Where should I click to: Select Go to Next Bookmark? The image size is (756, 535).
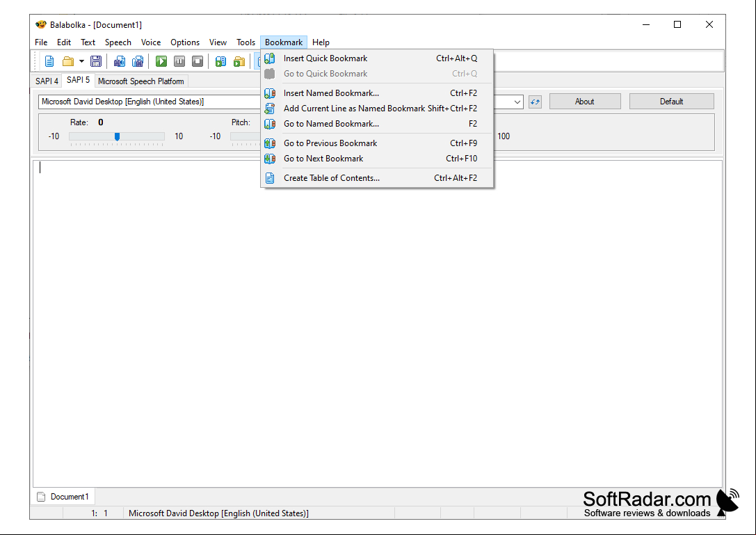pos(377,159)
